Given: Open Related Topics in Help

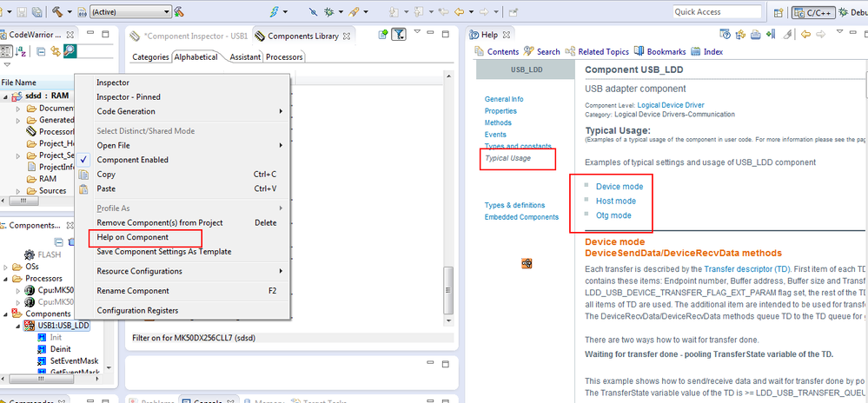Looking at the screenshot, I should (x=597, y=51).
